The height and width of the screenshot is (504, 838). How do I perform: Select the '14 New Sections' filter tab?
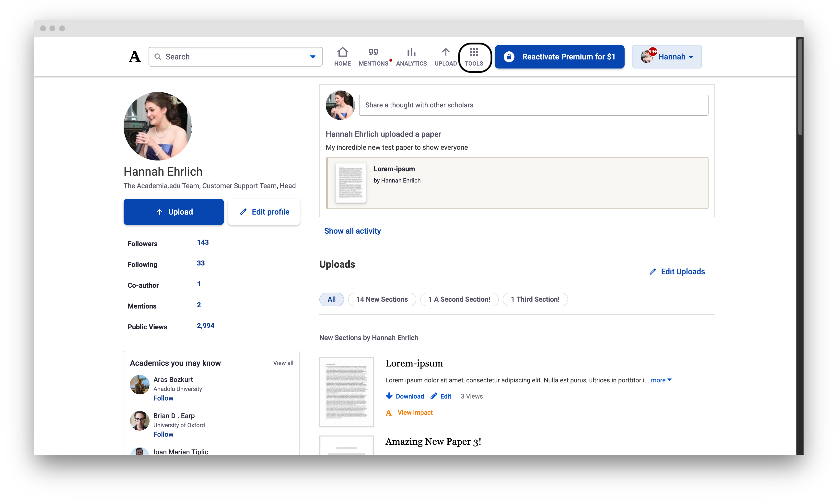(x=382, y=299)
